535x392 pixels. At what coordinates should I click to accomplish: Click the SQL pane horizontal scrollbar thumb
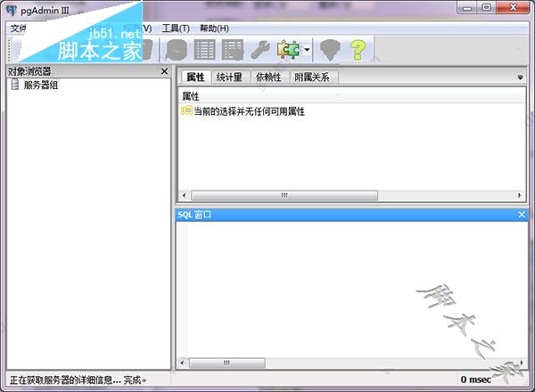226,363
